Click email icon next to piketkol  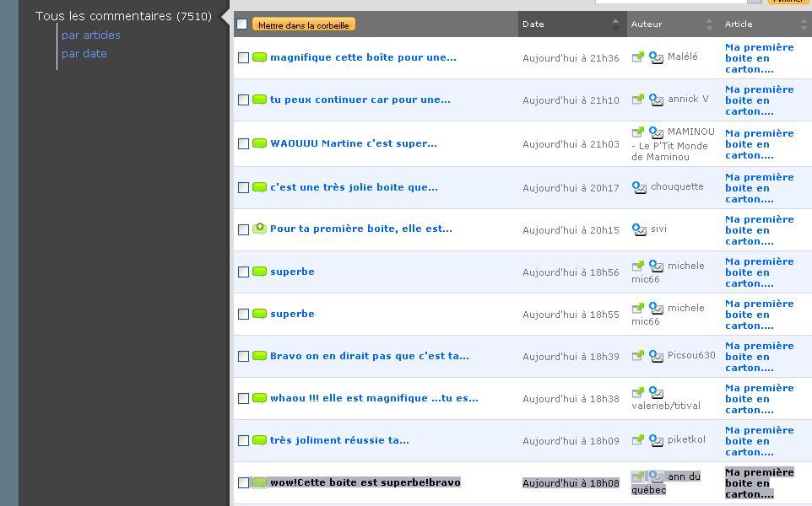click(x=656, y=440)
